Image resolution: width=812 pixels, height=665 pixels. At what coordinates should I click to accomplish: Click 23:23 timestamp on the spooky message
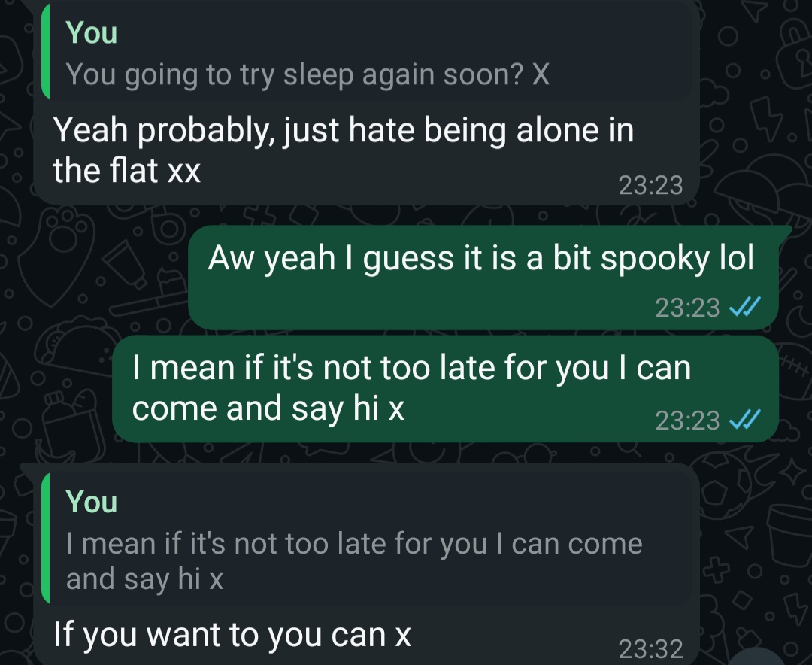point(687,308)
